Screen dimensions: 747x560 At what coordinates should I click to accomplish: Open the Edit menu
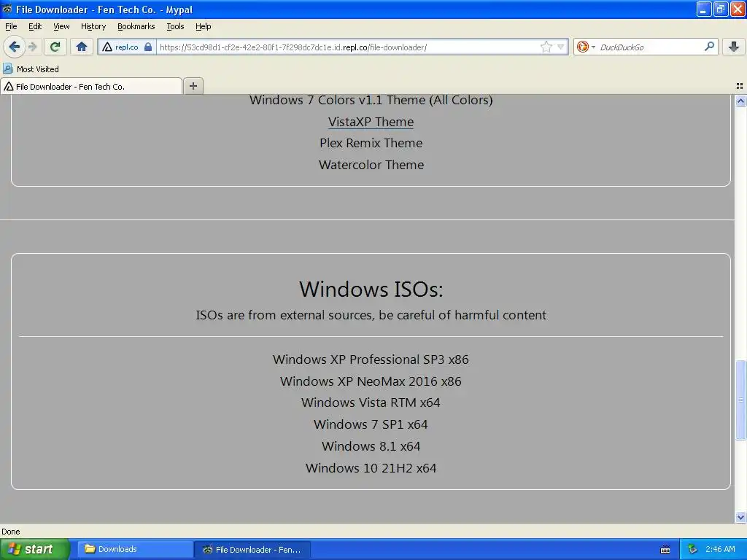point(35,26)
